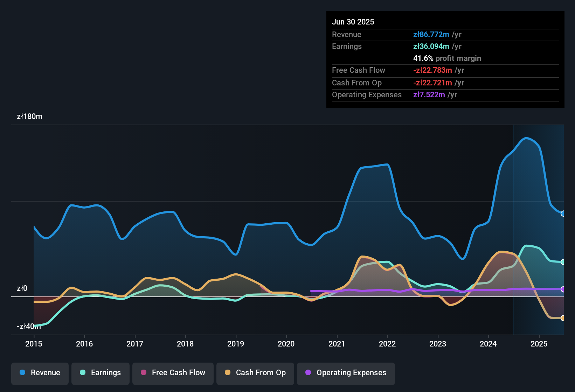Screen dimensions: 575x392
Task: Select the orange Cash From Op endpoint marker
Action: coord(563,318)
